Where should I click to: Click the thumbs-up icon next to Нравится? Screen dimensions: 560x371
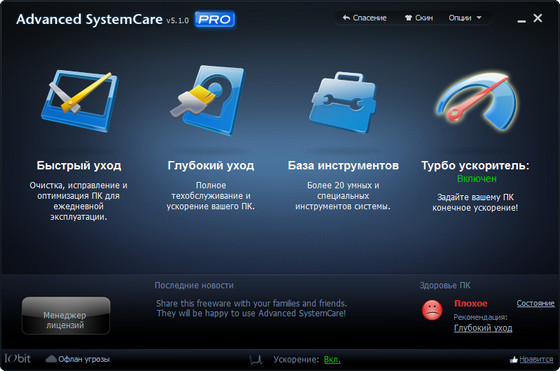tap(514, 360)
